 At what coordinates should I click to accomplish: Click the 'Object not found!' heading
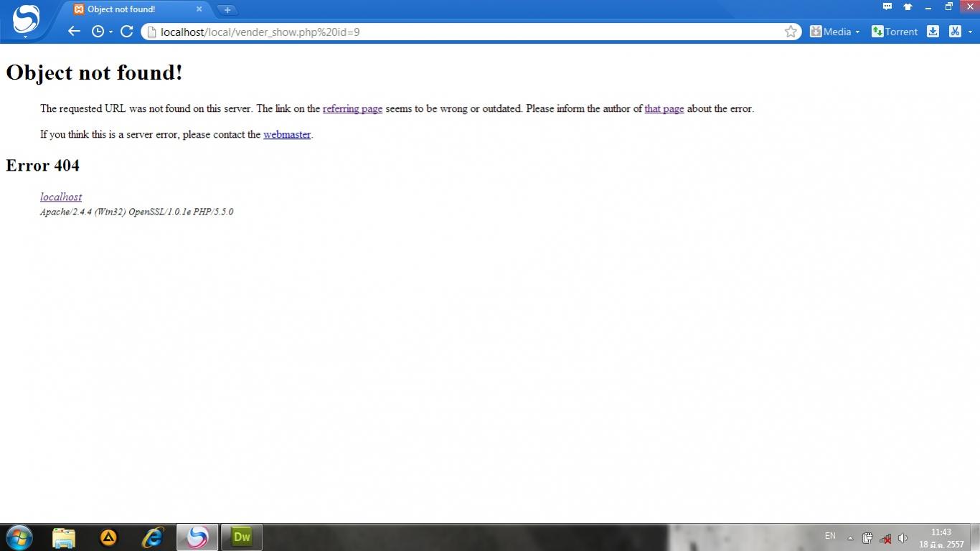(x=95, y=72)
